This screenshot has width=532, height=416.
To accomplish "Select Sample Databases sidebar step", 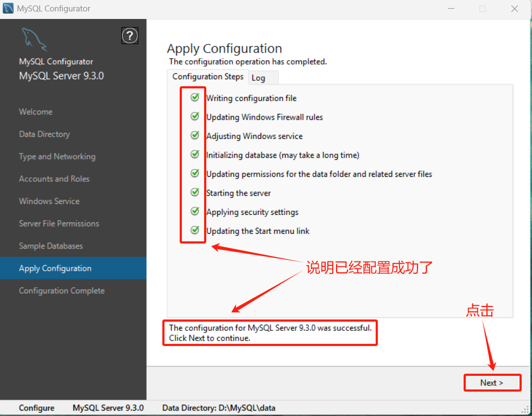I will (51, 246).
